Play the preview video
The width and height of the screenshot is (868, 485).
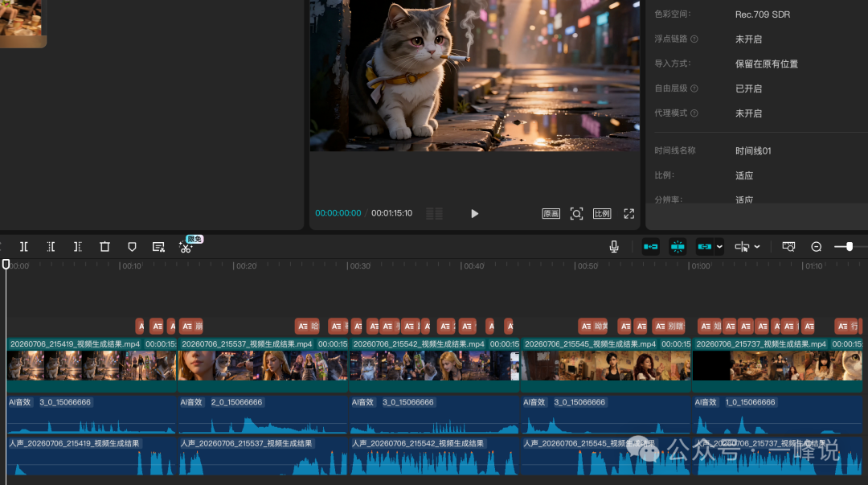point(474,213)
